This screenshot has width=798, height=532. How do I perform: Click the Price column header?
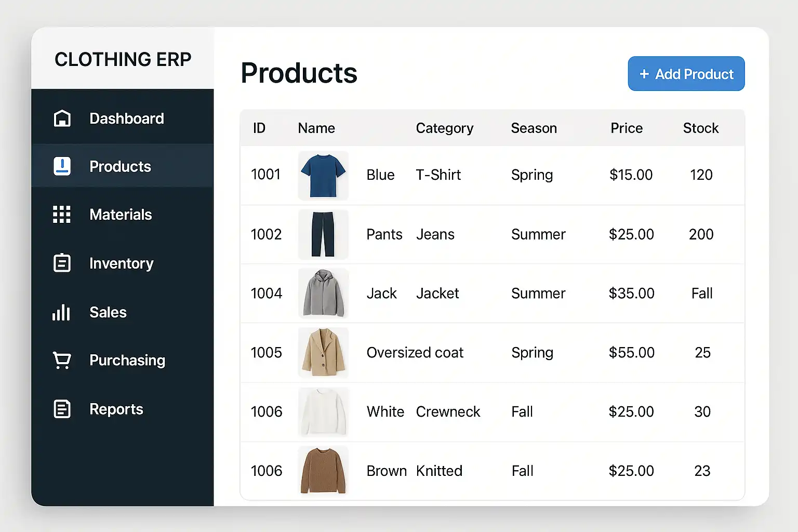pyautogui.click(x=627, y=128)
